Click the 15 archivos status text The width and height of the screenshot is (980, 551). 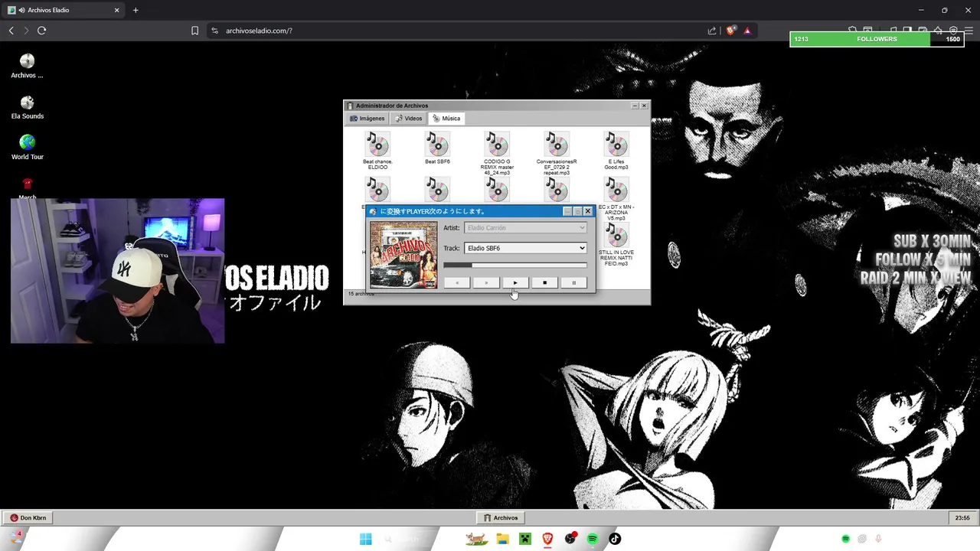point(361,294)
